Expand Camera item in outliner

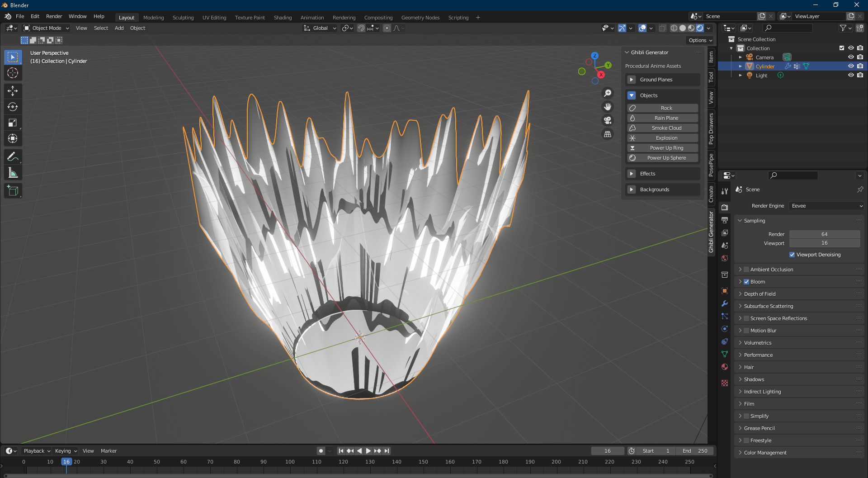740,57
